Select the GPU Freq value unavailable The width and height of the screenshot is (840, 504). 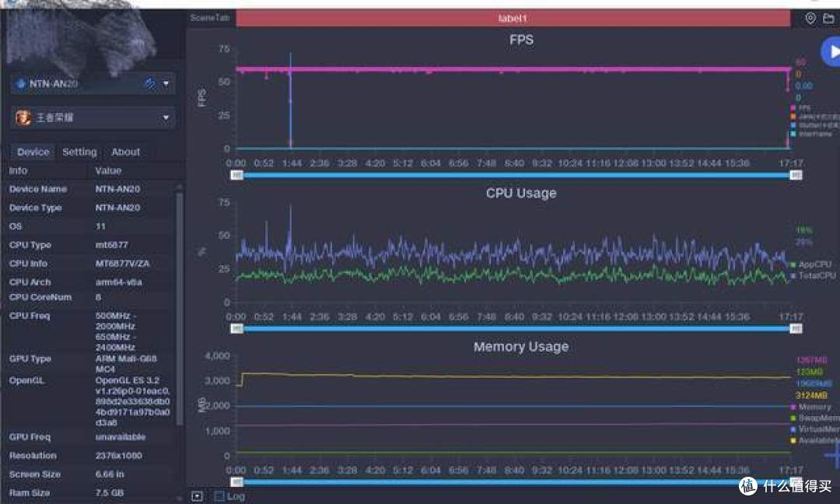pyautogui.click(x=120, y=437)
